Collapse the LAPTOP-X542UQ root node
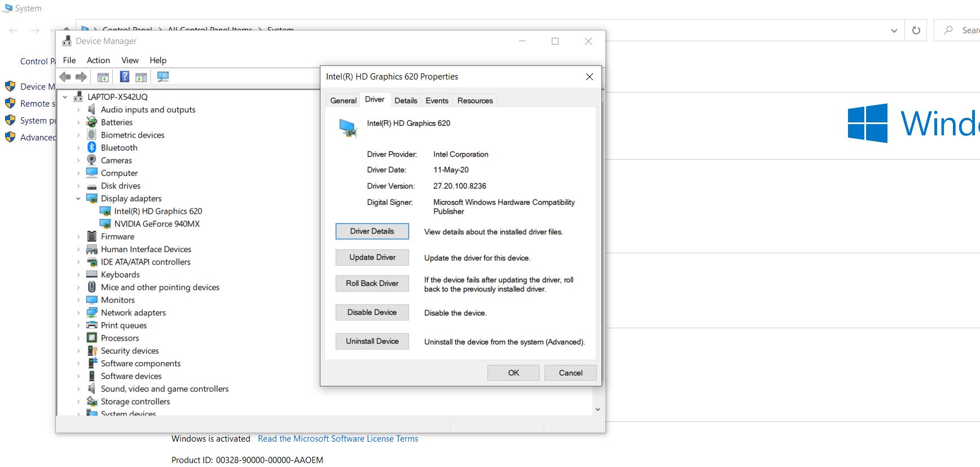This screenshot has width=980, height=467. click(65, 97)
